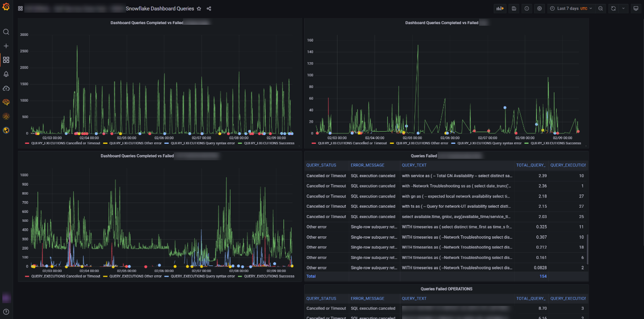Open dashboard insights info icon
Screen dimensions: 644x319
pos(527,8)
